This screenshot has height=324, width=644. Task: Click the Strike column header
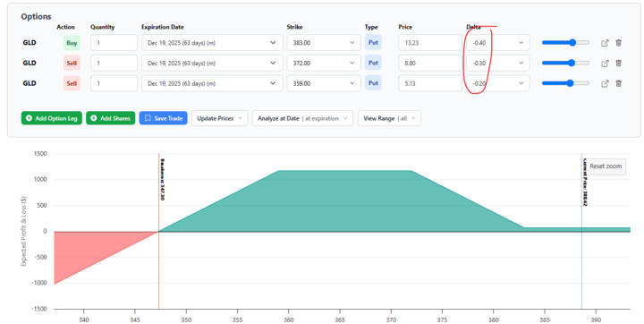(294, 27)
